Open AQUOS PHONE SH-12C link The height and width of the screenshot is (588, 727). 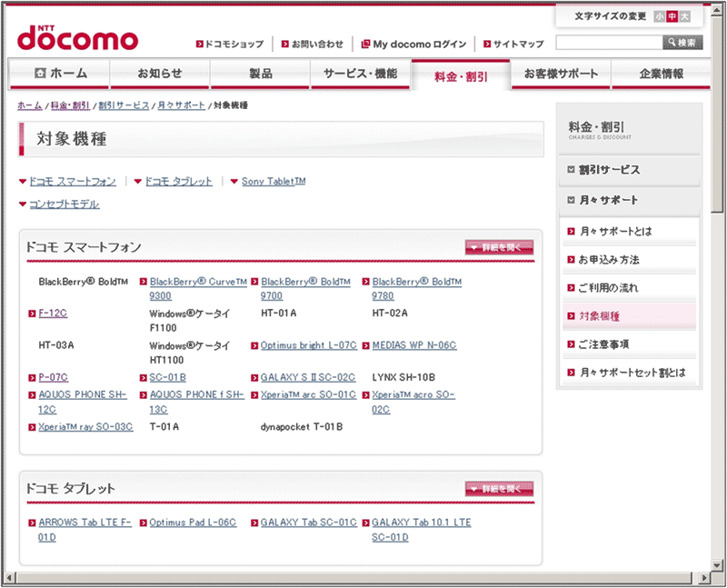click(x=82, y=402)
